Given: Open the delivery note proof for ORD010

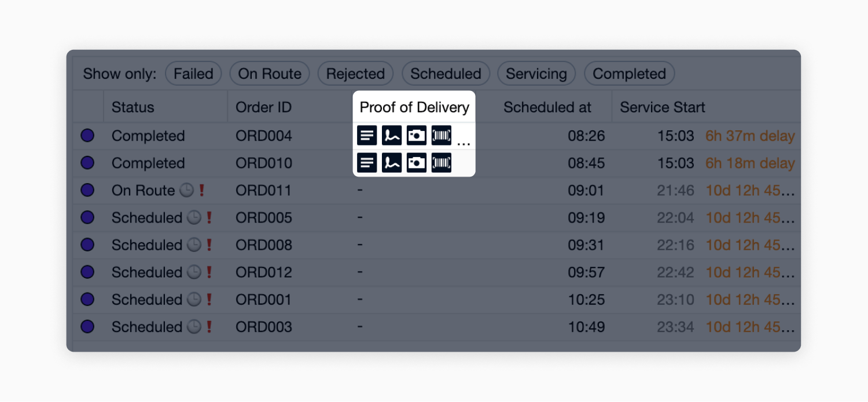Looking at the screenshot, I should (367, 162).
